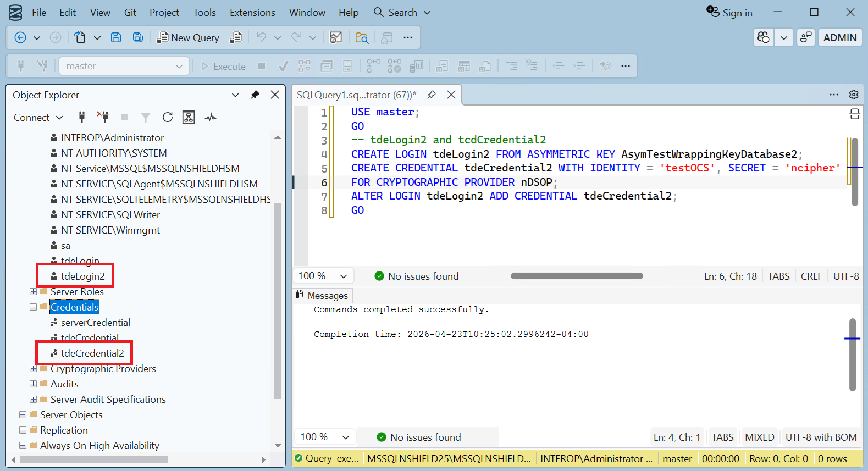This screenshot has width=868, height=471.
Task: Close the Object Explorer panel
Action: click(x=275, y=95)
